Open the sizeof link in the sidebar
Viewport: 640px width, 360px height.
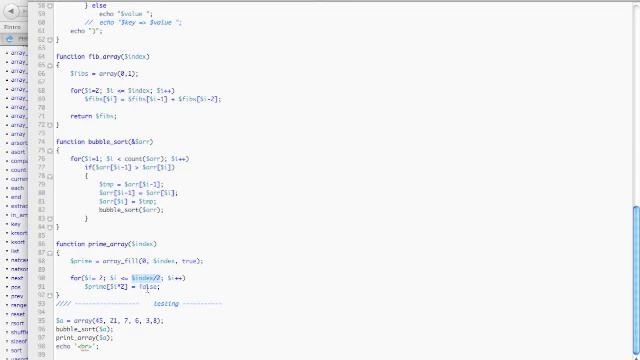click(x=19, y=341)
